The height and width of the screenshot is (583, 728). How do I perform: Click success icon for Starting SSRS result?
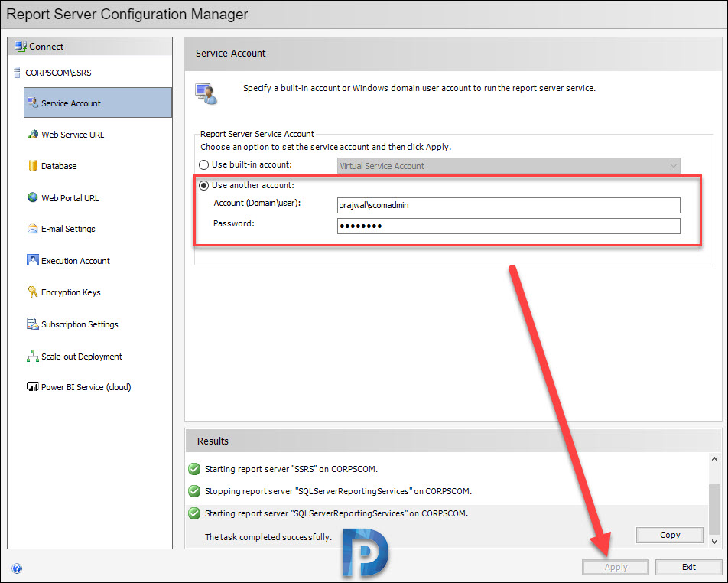(194, 469)
